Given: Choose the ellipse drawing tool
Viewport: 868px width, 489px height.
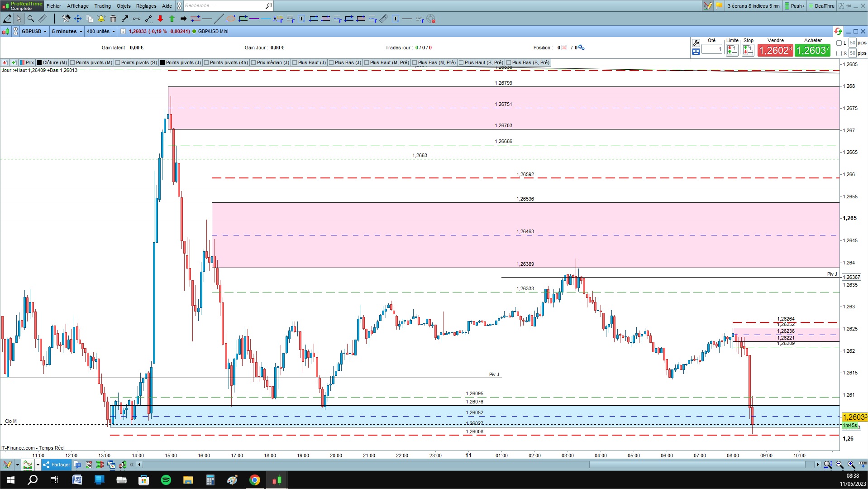Looking at the screenshot, I should (x=231, y=19).
